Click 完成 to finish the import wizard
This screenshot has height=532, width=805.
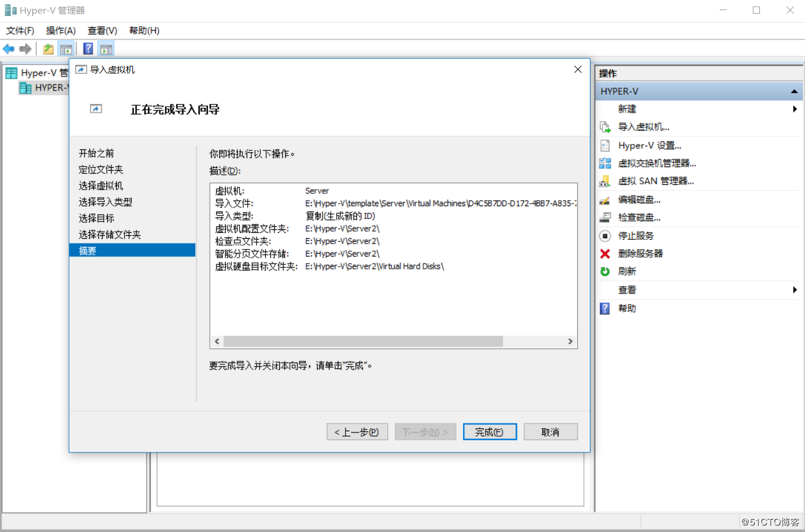490,431
